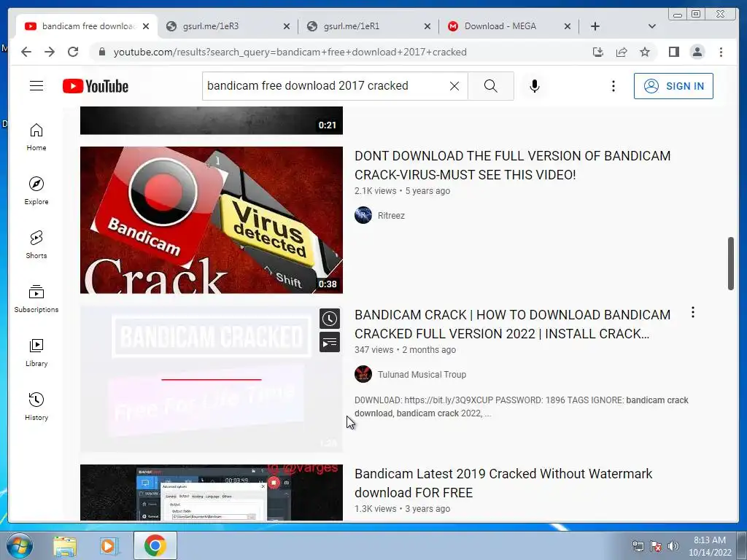
Task: Close the bandicam free download tab
Action: click(x=146, y=26)
